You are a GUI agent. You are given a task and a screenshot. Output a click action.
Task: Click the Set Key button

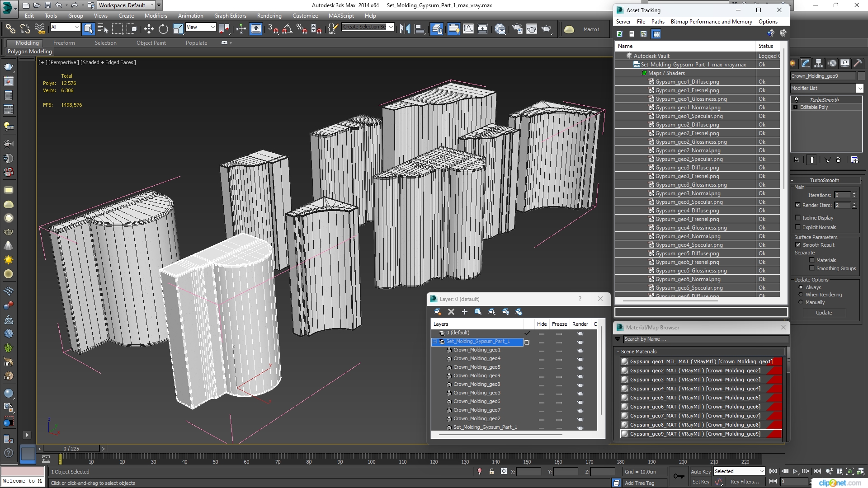(701, 482)
